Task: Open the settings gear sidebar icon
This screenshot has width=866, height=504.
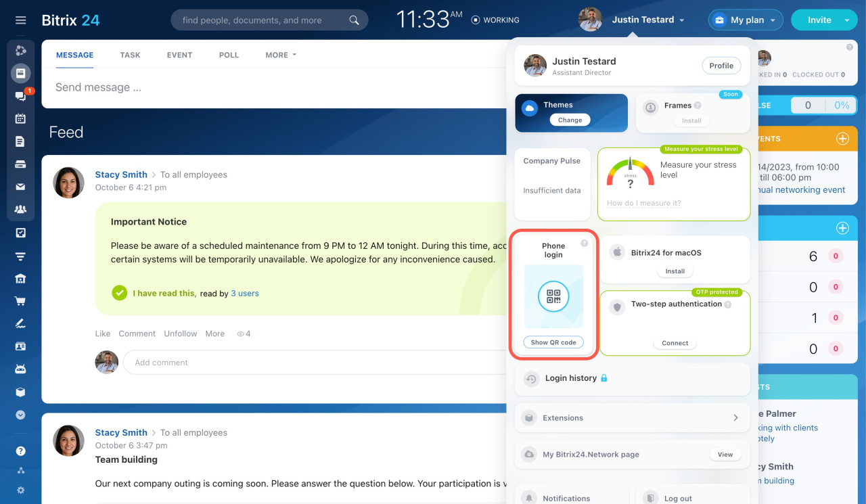Action: click(x=20, y=490)
